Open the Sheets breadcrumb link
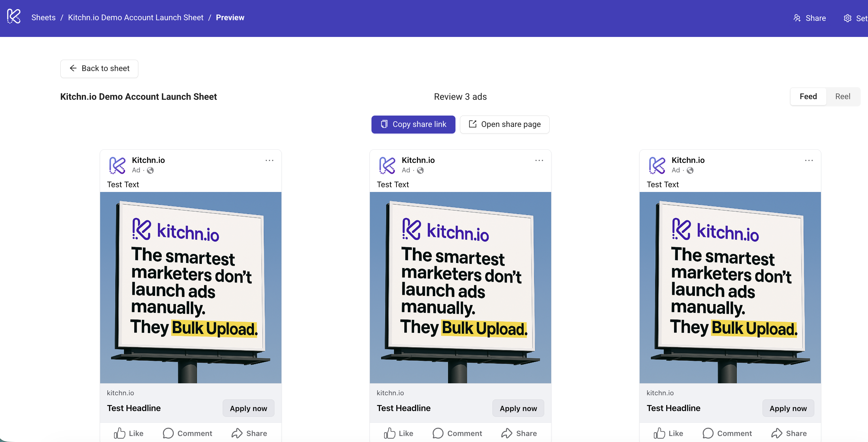The height and width of the screenshot is (442, 868). 44,17
